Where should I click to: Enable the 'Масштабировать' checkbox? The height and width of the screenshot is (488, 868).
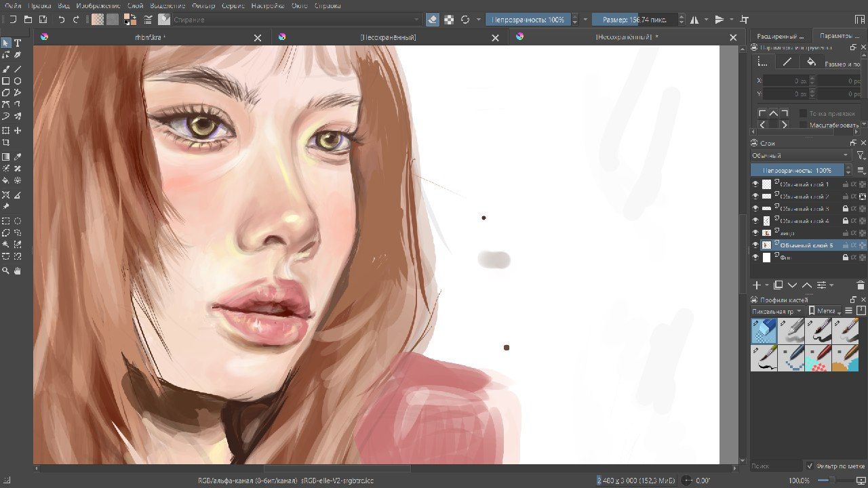point(804,125)
